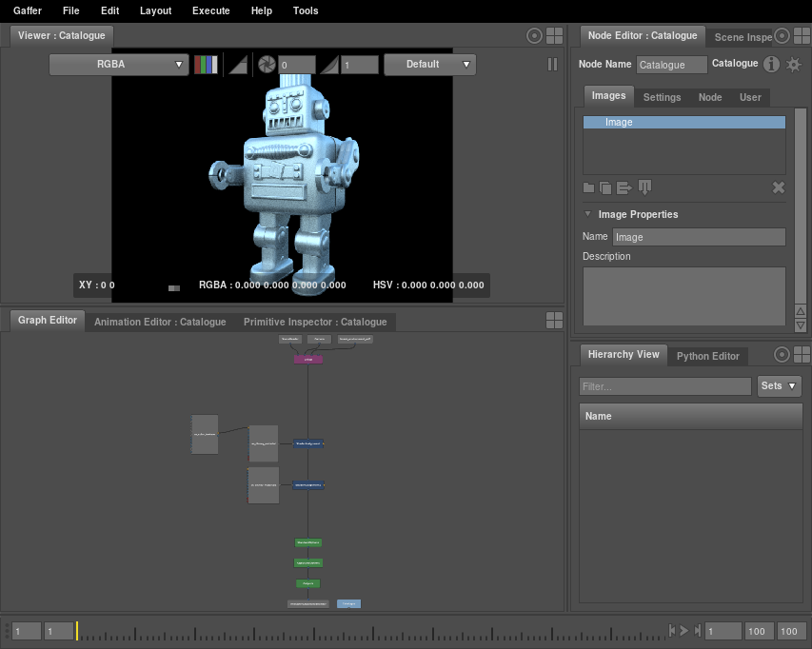Toggle the Hierarchy View node pin target
The width and height of the screenshot is (812, 649).
point(782,355)
